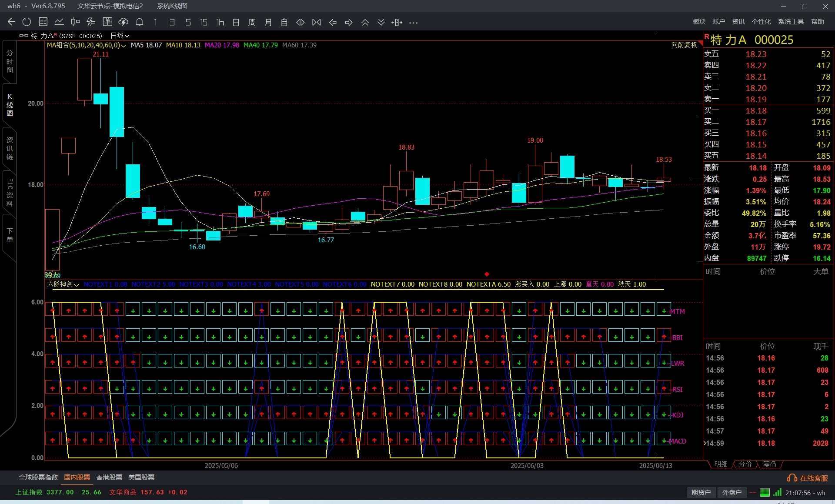Click the double up-chevron toolbar icon
This screenshot has width=835, height=504.
coord(365,22)
